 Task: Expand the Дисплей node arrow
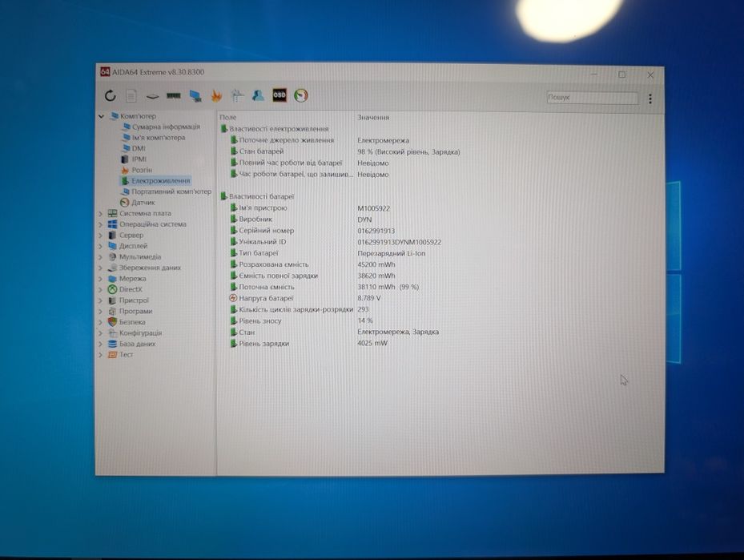coord(100,247)
